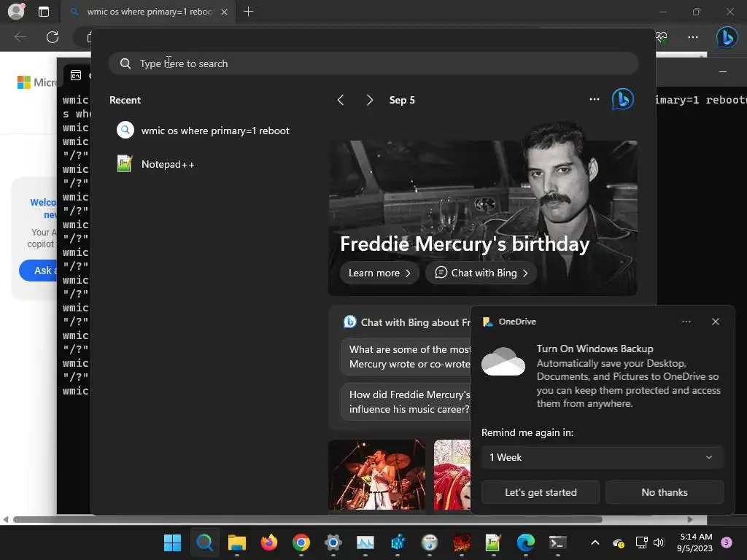
Task: Click Let's get started in OneDrive prompt
Action: 541,492
